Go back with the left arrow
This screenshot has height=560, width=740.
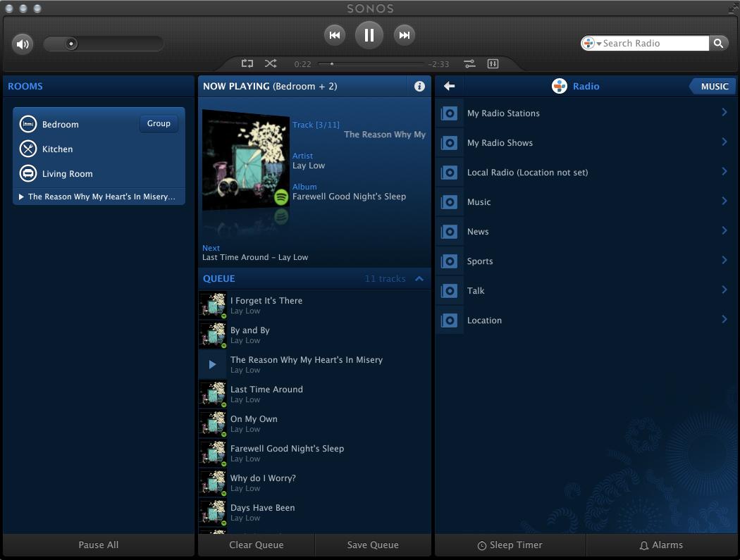(450, 86)
